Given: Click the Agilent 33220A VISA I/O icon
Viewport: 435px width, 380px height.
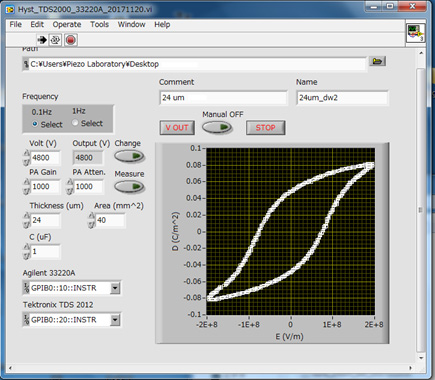Looking at the screenshot, I should (26, 288).
